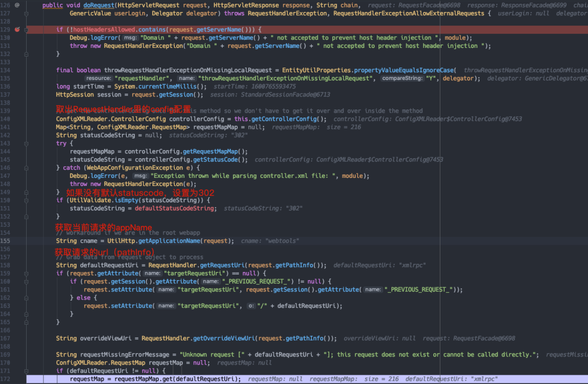The height and width of the screenshot is (384, 588).
Task: Click the inline hint session: StandardSessionFacade@6713
Action: pyautogui.click(x=270, y=95)
